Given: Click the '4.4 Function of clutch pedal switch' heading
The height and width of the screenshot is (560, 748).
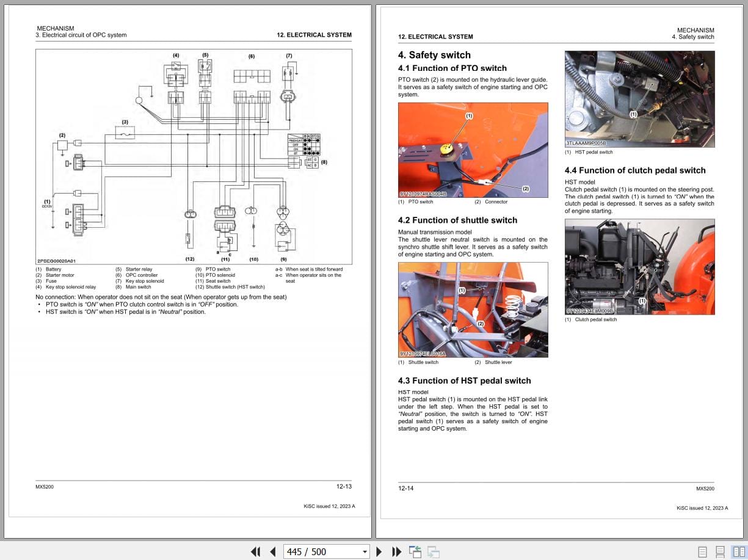Looking at the screenshot, I should tap(635, 170).
